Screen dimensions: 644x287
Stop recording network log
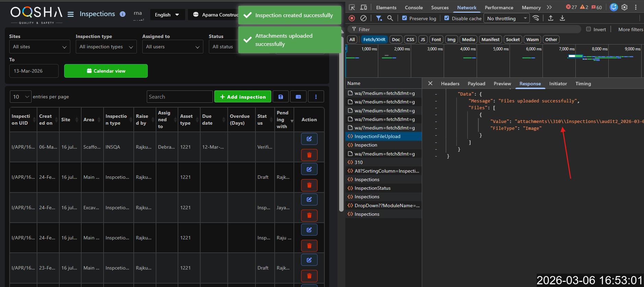click(352, 18)
